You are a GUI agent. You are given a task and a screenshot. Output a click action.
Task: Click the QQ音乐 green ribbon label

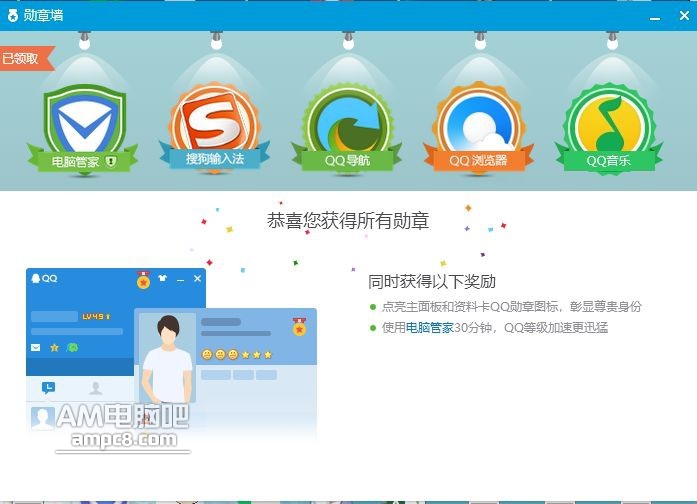tap(609, 160)
